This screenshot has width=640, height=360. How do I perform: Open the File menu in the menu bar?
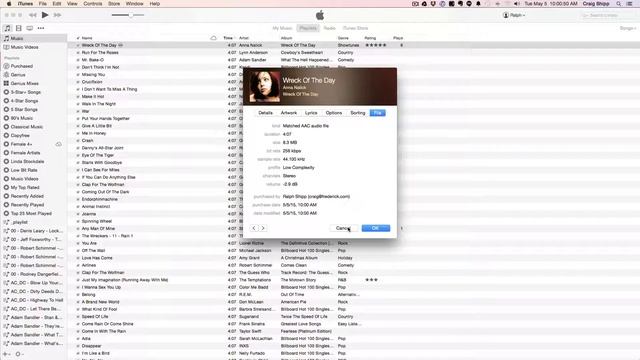42,4
